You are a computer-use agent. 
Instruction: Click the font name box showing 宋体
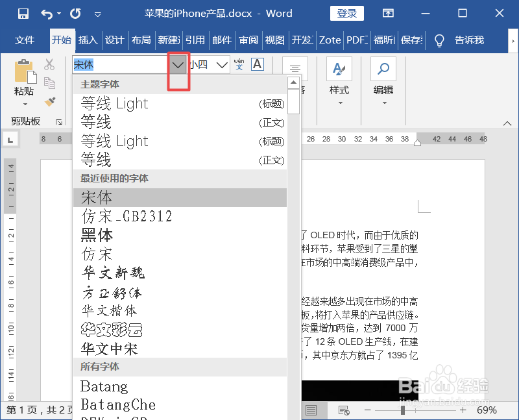tap(121, 64)
